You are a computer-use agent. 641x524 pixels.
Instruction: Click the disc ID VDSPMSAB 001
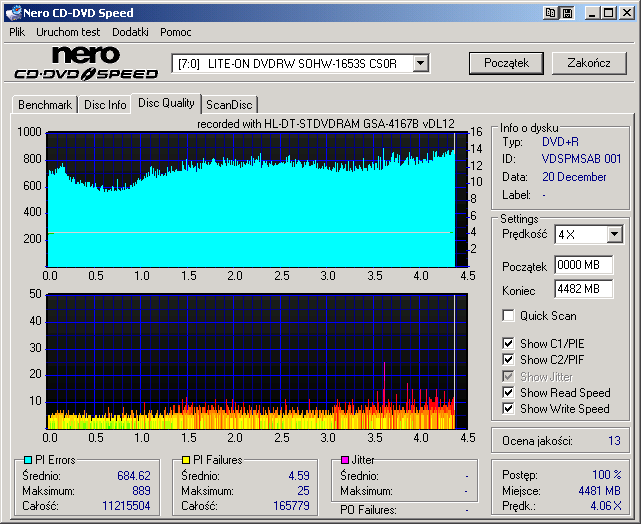(581, 159)
